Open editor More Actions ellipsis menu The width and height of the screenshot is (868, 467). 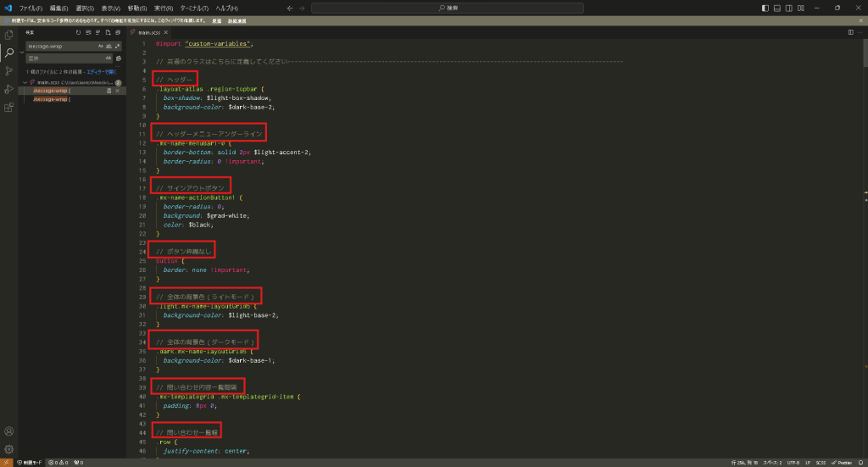(861, 32)
